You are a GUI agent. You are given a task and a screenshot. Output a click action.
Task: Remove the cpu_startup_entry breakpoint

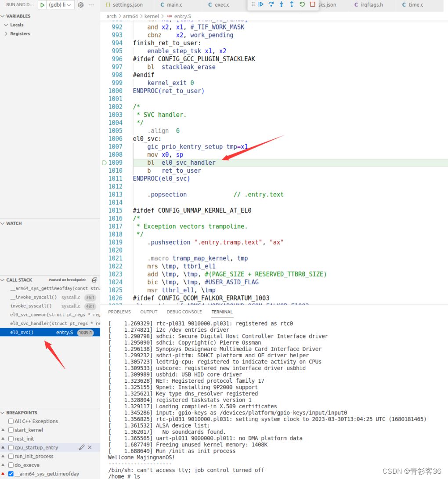point(90,447)
